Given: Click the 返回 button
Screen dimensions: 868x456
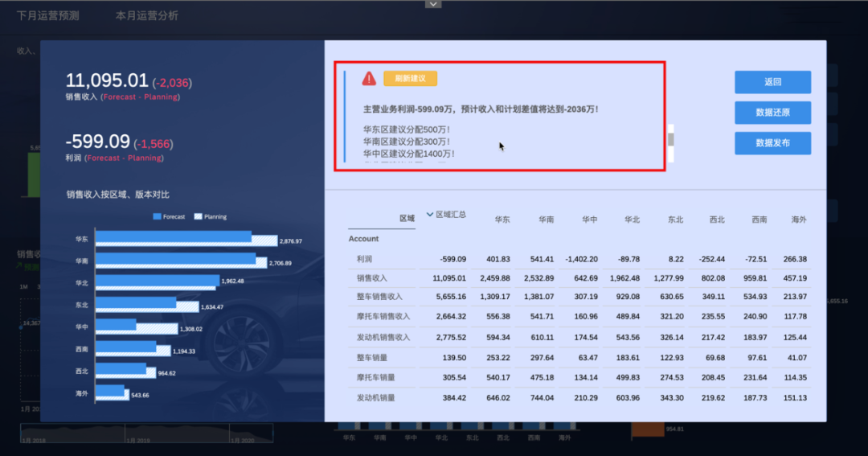Looking at the screenshot, I should pyautogui.click(x=773, y=82).
